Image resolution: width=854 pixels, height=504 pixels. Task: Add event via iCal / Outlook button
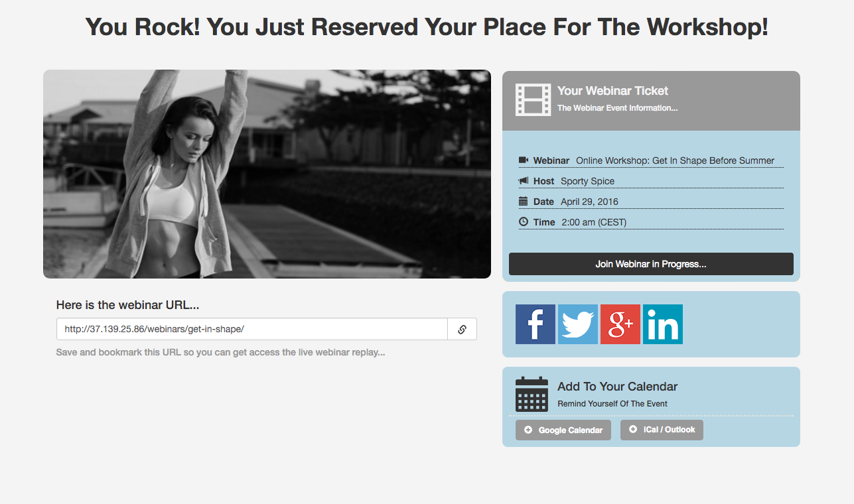[x=662, y=430]
